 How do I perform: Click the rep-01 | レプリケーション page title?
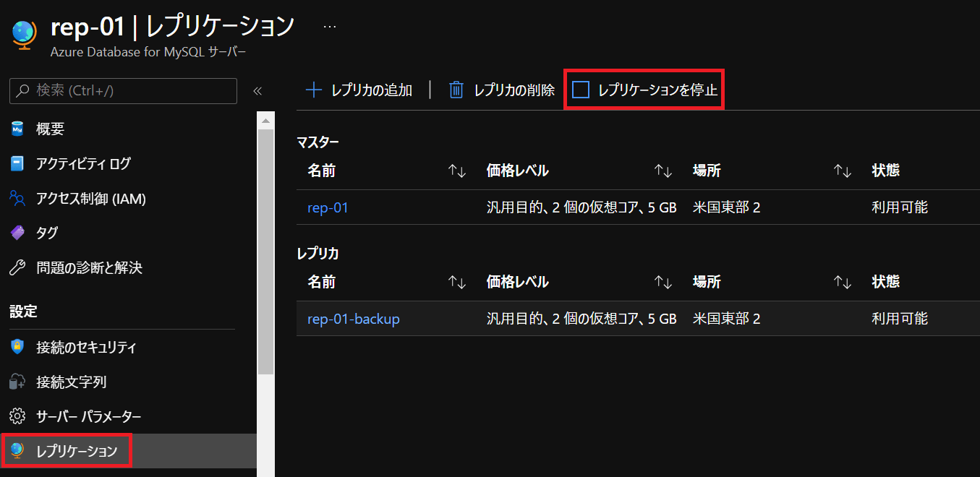172,27
